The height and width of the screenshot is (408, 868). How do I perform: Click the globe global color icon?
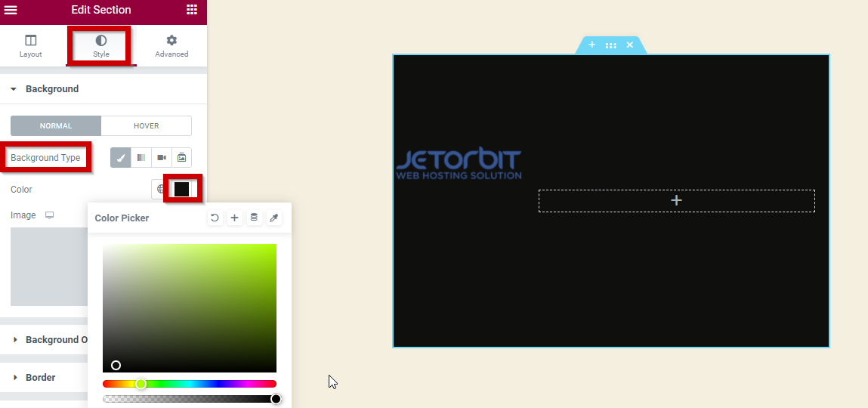click(x=161, y=189)
